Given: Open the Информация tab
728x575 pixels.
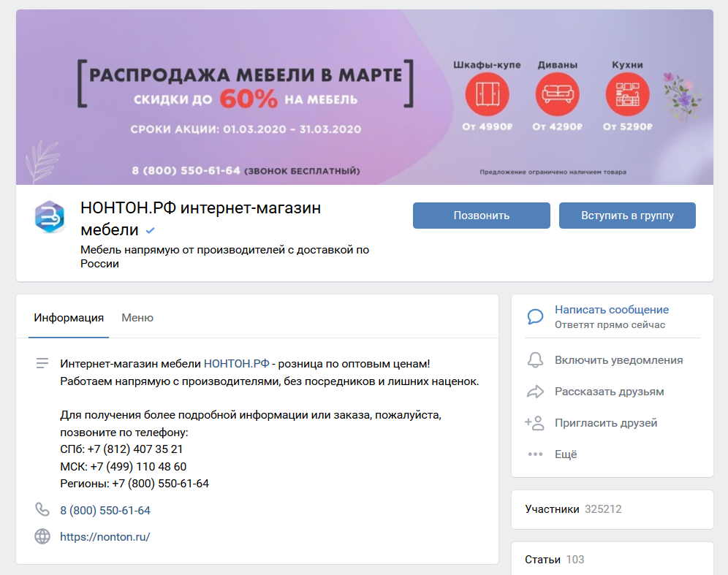Looking at the screenshot, I should coord(69,317).
